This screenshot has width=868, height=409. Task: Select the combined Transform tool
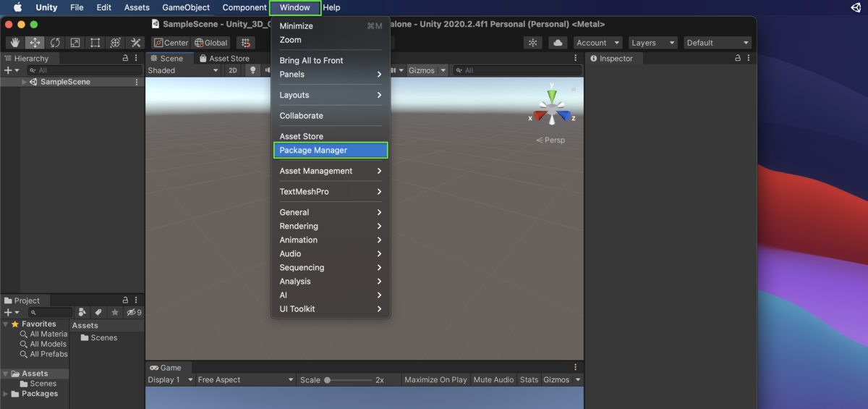click(x=115, y=43)
